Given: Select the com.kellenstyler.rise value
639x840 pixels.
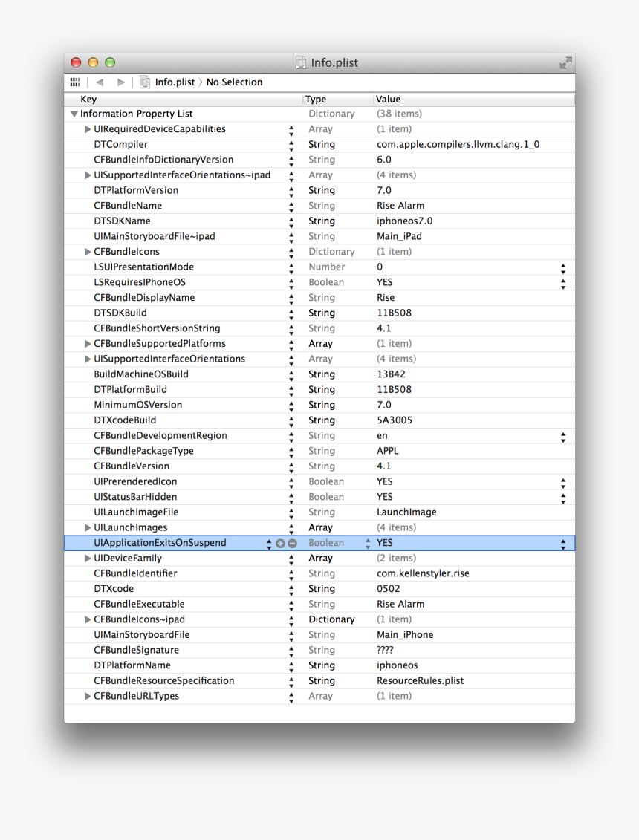Looking at the screenshot, I should click(x=423, y=573).
